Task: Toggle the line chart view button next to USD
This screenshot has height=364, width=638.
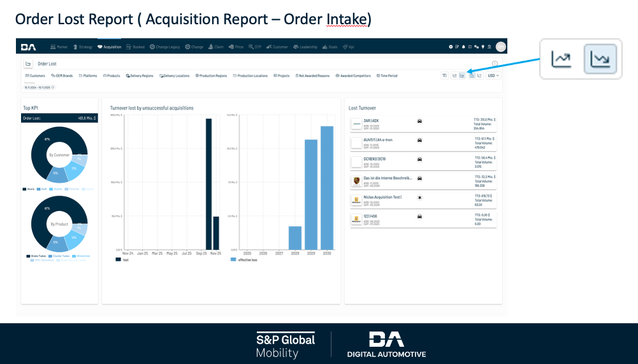Action: pos(479,75)
